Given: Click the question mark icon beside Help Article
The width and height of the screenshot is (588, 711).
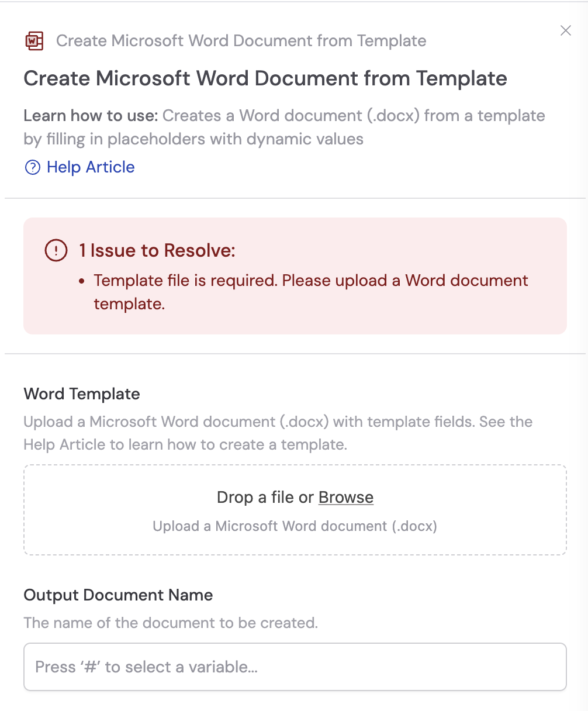Looking at the screenshot, I should click(32, 167).
